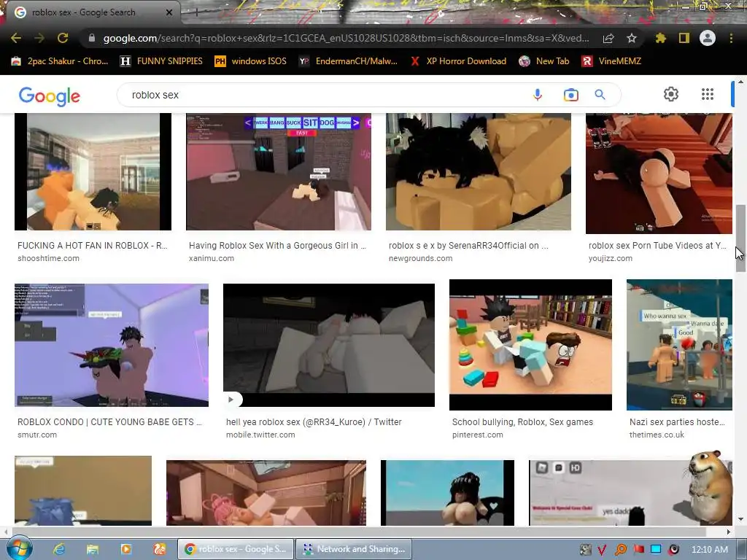Open Windows Explorer from taskbar
This screenshot has width=747, height=560.
point(93,549)
